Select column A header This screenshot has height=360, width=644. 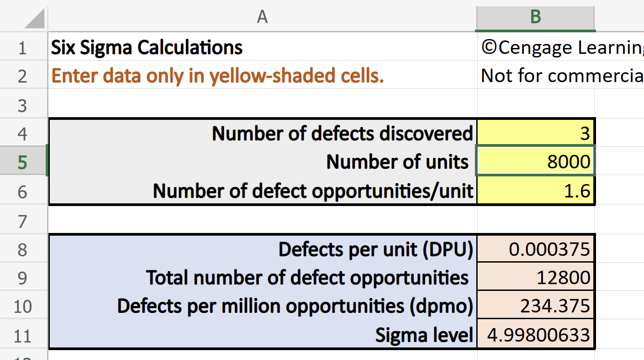pyautogui.click(x=262, y=17)
